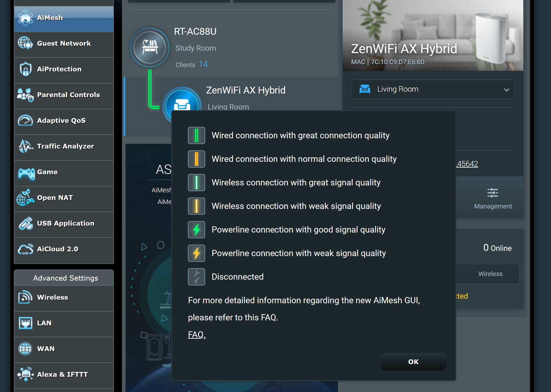Click the Study Room location label
This screenshot has height=392, width=551.
coord(196,48)
